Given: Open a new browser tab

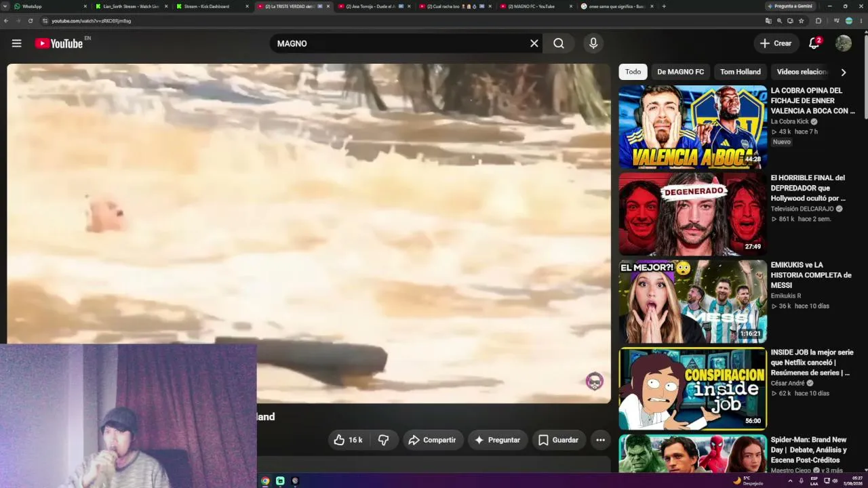Looking at the screenshot, I should [664, 6].
